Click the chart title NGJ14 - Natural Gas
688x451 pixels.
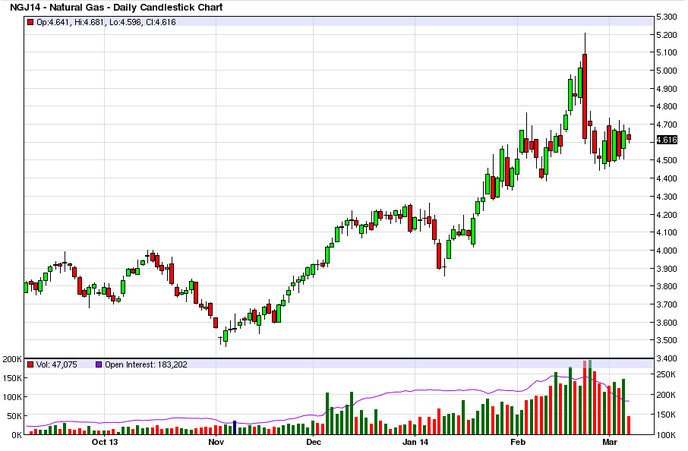point(117,7)
